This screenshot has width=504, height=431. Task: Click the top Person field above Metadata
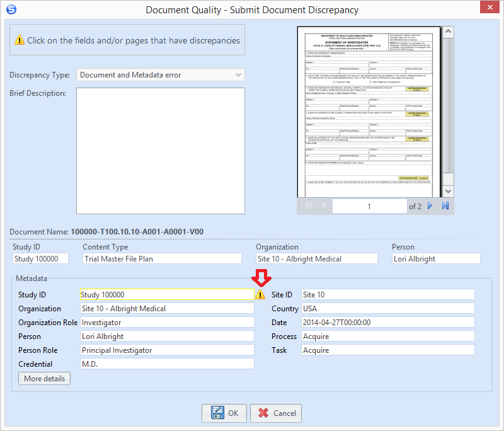[436, 259]
